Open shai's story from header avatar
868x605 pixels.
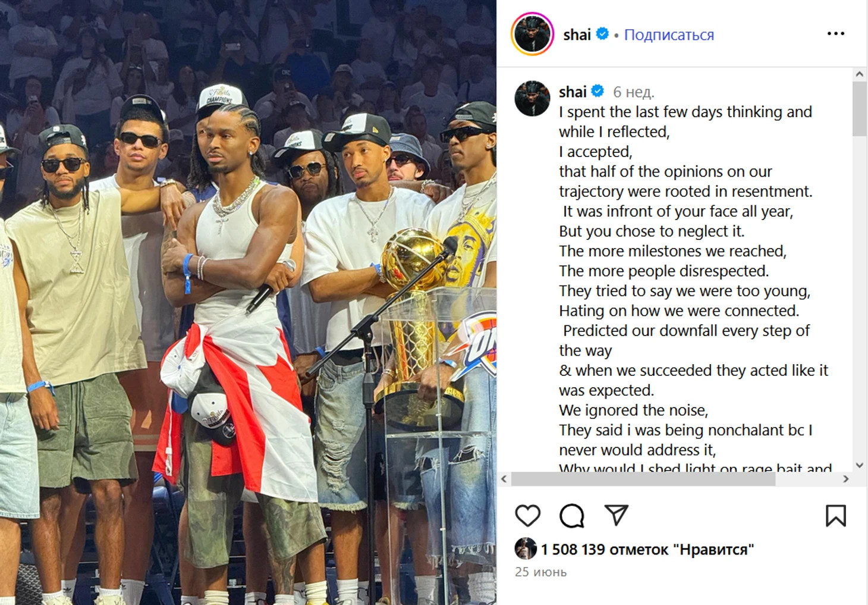click(x=532, y=34)
